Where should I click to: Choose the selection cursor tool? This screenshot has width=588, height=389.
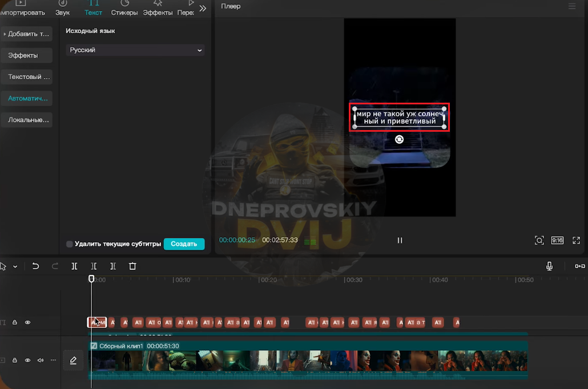point(3,266)
